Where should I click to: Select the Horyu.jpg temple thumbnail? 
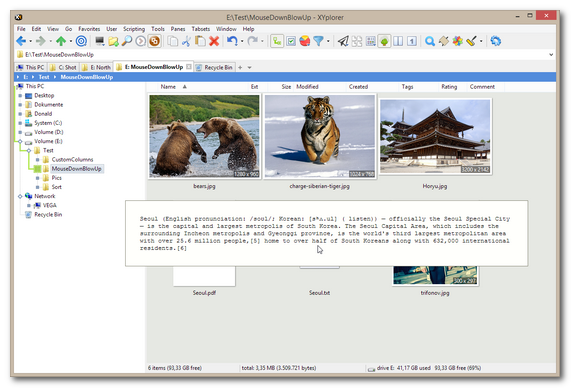[435, 136]
